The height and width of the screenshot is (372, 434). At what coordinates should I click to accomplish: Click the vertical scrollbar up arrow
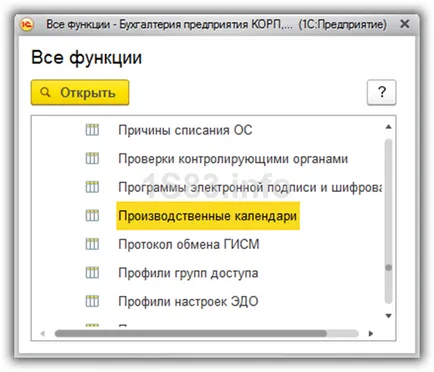388,127
